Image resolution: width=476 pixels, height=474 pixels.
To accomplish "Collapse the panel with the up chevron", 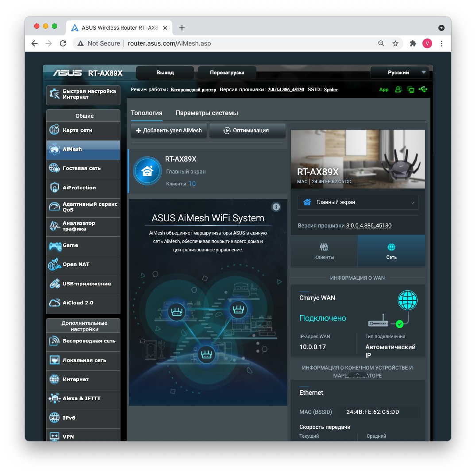I will point(358,374).
